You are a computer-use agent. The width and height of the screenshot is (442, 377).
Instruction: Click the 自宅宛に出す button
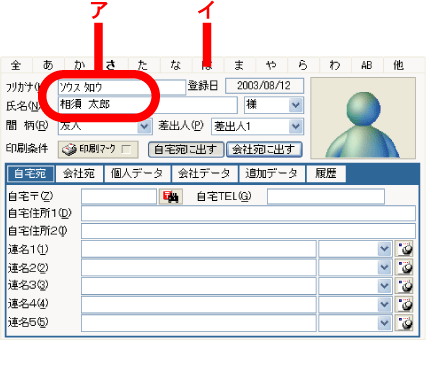point(186,150)
